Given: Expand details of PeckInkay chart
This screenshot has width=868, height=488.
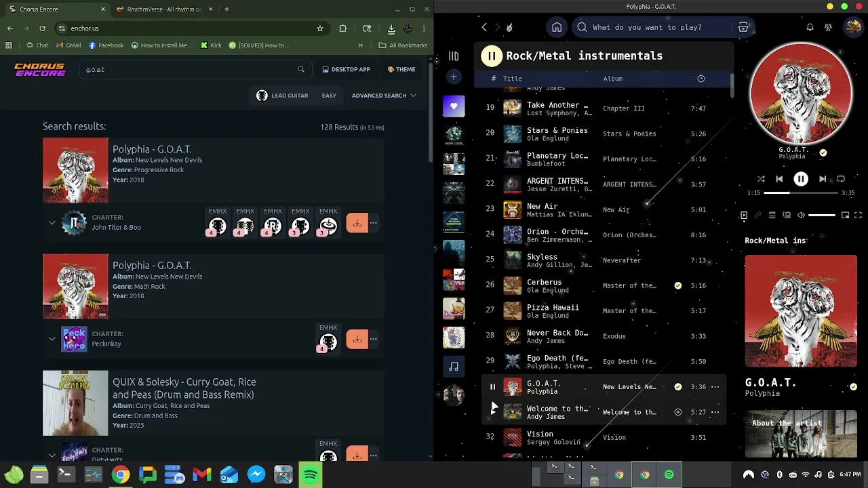Looking at the screenshot, I should (52, 339).
